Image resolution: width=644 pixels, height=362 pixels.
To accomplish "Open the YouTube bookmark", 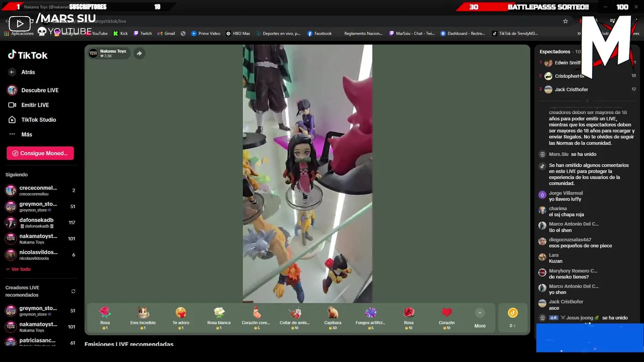I will 96,34.
